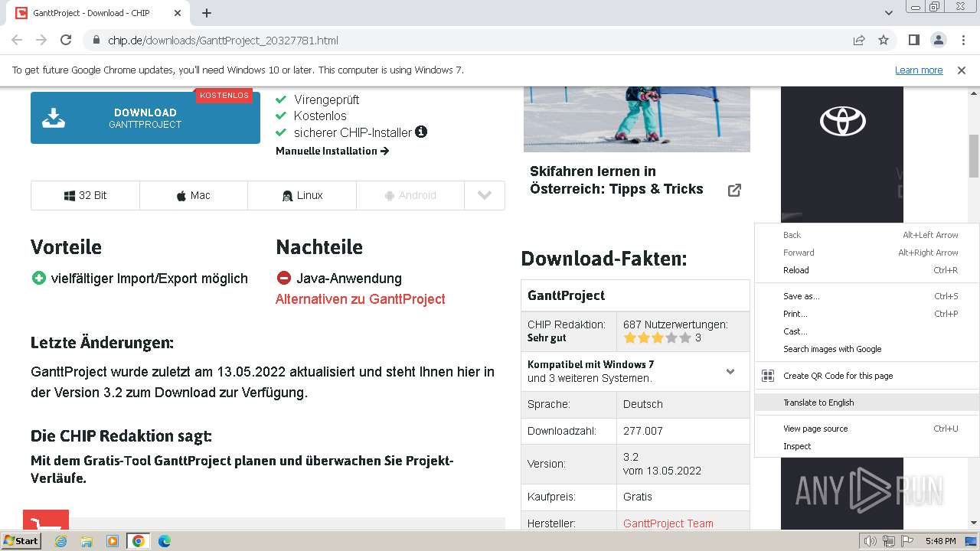Image resolution: width=980 pixels, height=551 pixels.
Task: Launch Internet Explorer from taskbar
Action: pyautogui.click(x=60, y=541)
